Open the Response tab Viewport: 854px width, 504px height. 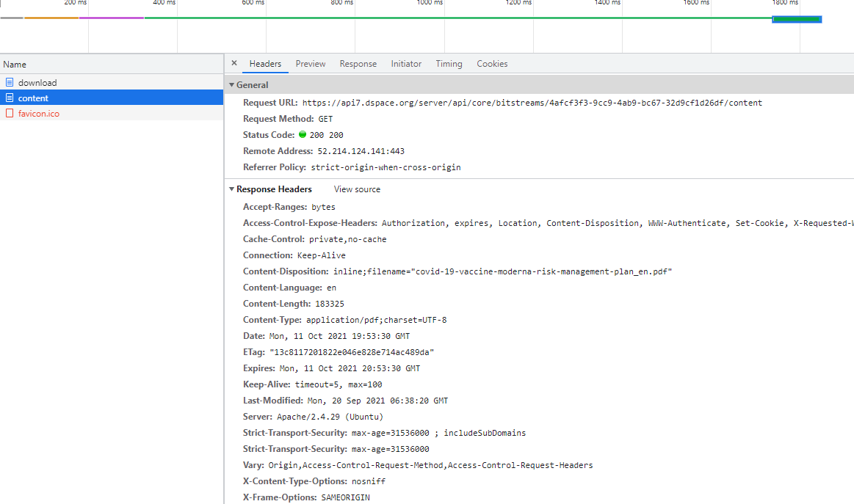(x=358, y=64)
